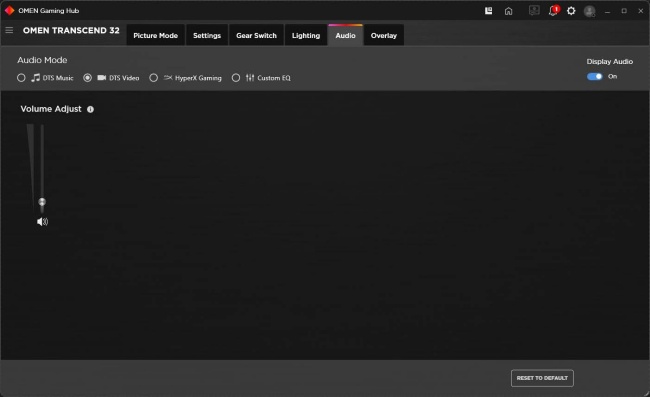Turn off the Display Audio toggle

(x=594, y=77)
